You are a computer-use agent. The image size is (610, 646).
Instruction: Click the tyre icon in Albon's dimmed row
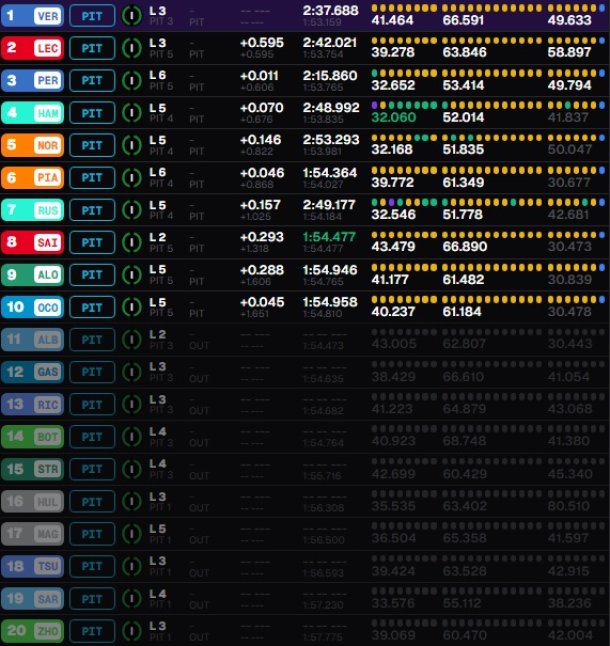click(x=131, y=339)
